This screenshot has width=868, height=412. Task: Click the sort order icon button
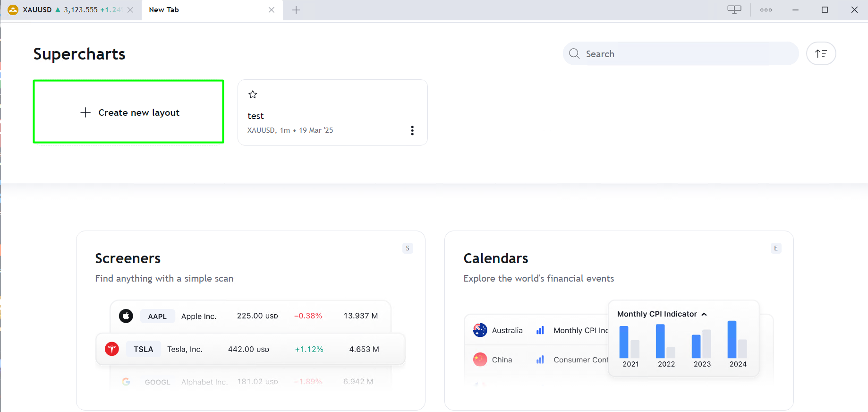pos(821,53)
